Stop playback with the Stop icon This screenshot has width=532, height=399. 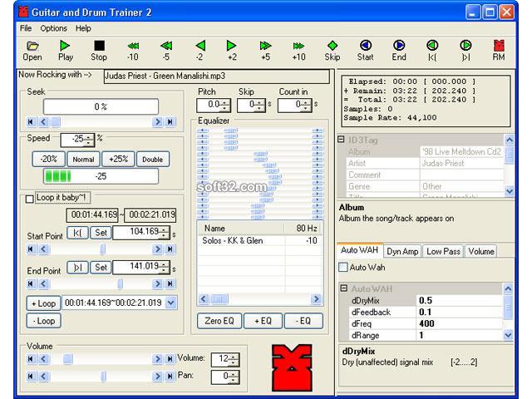point(99,51)
